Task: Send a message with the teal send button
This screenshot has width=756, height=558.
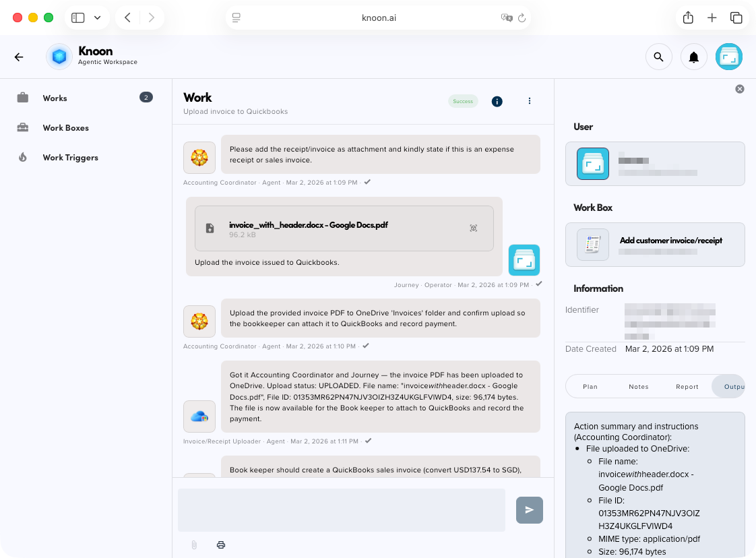Action: tap(529, 510)
